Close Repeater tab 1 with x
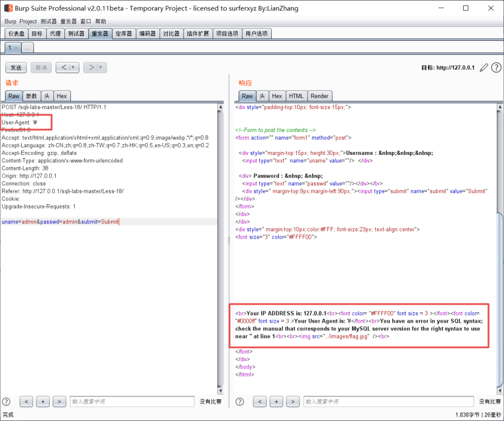504x421 pixels. 16,48
